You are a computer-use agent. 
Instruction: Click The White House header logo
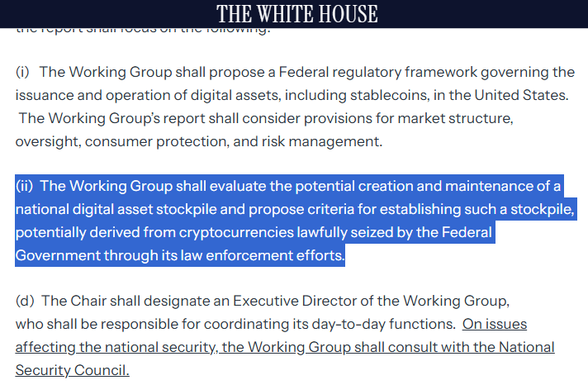[297, 14]
